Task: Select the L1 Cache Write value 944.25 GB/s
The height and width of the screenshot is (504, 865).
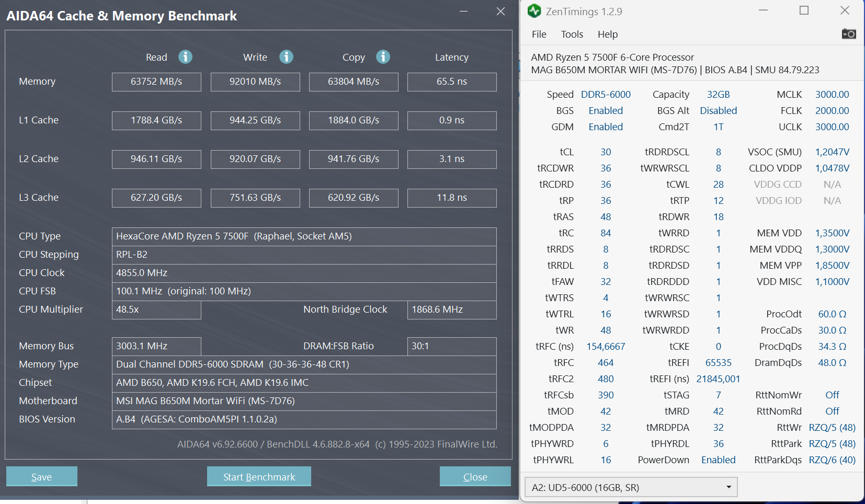Action: coord(255,121)
